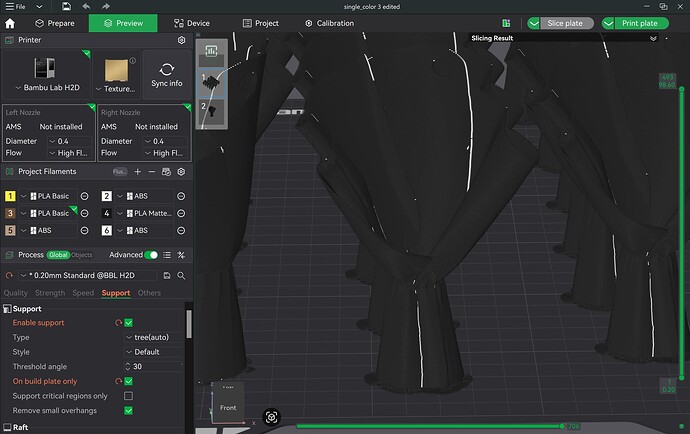The width and height of the screenshot is (690, 434).
Task: Click the Print plate button
Action: pos(641,23)
